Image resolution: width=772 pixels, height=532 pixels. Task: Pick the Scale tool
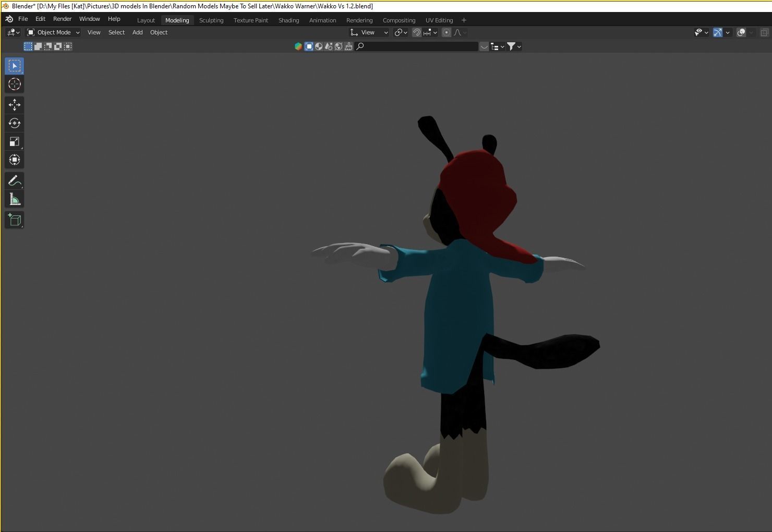14,141
